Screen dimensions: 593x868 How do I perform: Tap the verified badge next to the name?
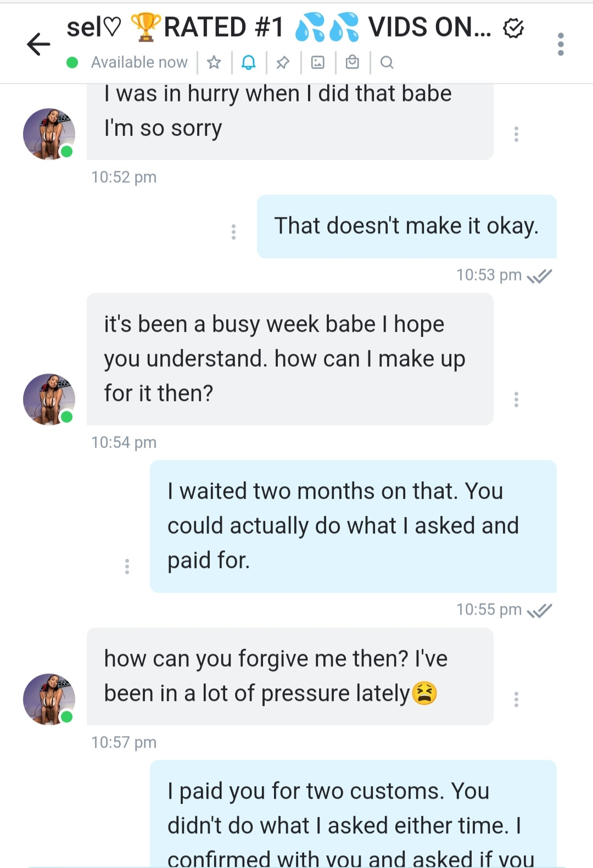(x=513, y=28)
